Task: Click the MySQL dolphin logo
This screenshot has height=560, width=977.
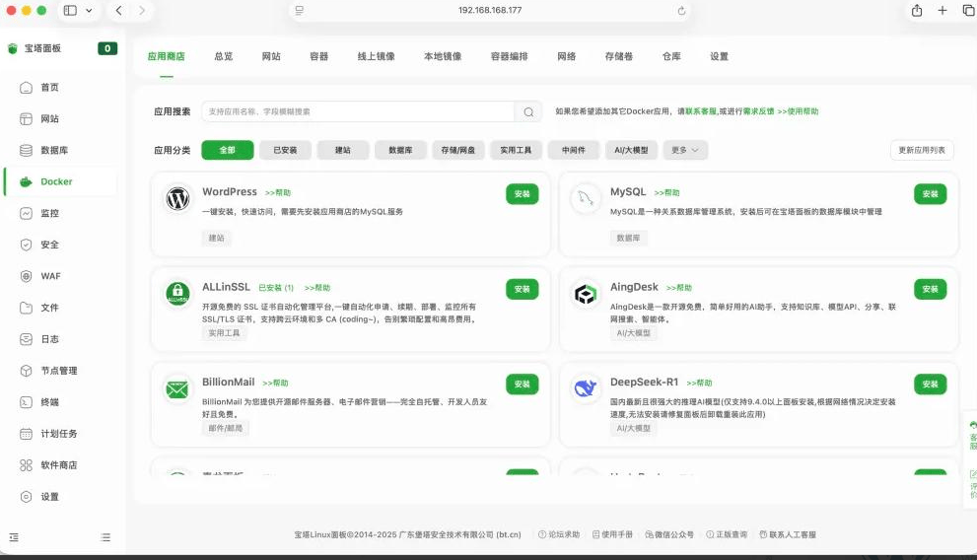Action: pyautogui.click(x=585, y=199)
